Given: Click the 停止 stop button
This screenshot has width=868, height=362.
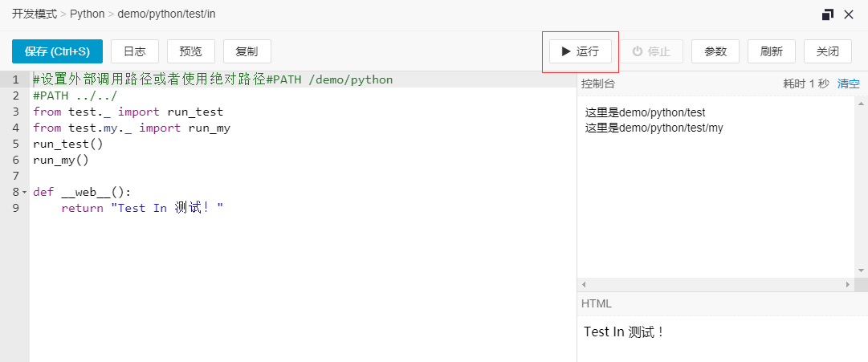Looking at the screenshot, I should point(651,51).
